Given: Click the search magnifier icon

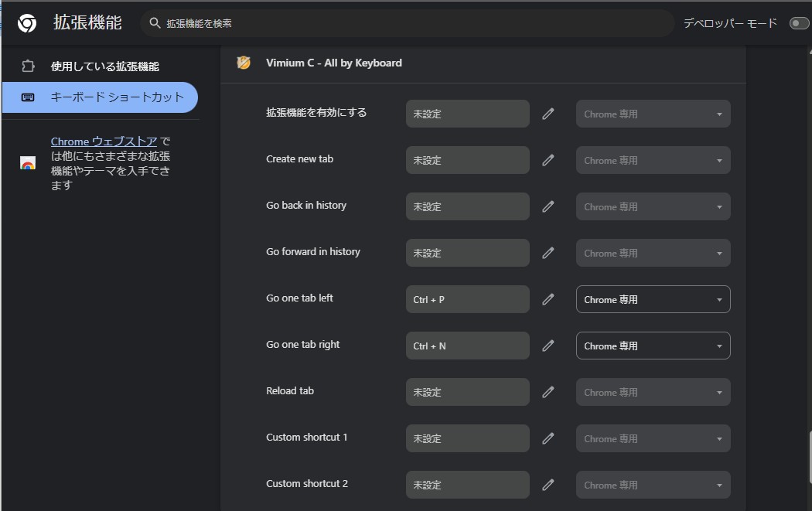Looking at the screenshot, I should [155, 22].
